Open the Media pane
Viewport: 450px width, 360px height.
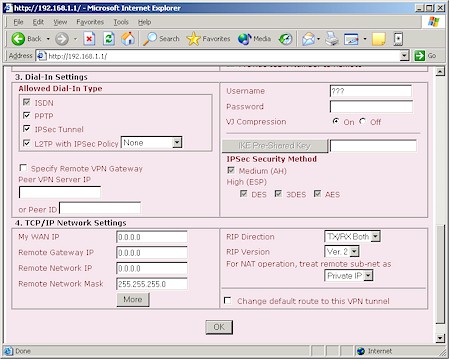click(x=254, y=39)
